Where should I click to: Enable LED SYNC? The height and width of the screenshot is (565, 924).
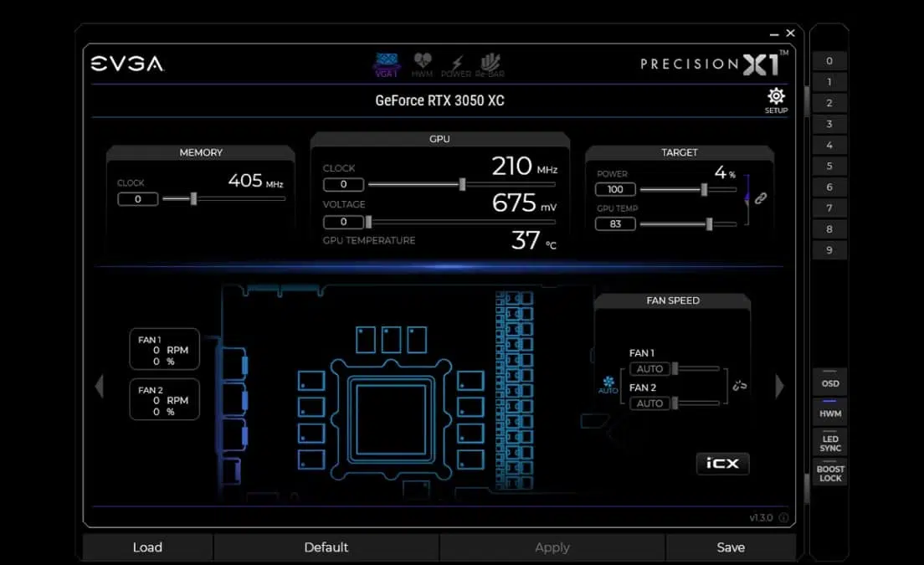click(829, 444)
